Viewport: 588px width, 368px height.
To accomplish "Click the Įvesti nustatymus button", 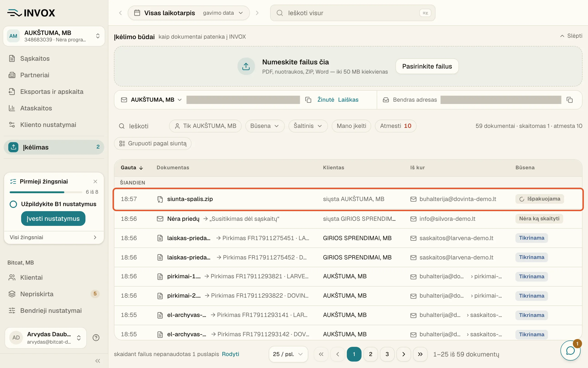I will click(x=53, y=218).
